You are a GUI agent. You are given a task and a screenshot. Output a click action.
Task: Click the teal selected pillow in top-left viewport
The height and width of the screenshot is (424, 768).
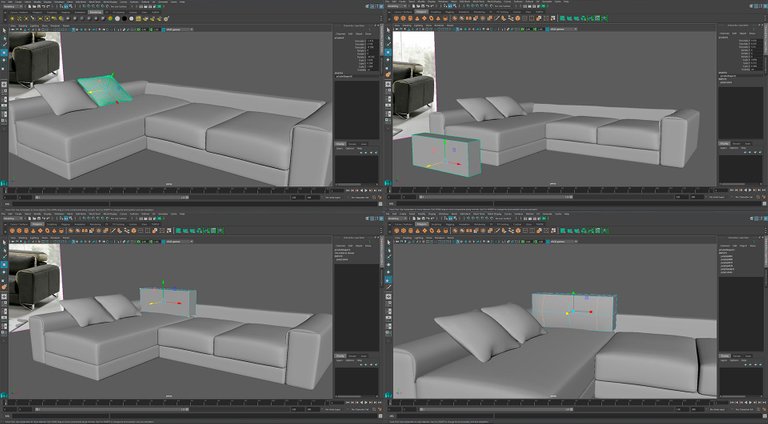(x=104, y=90)
